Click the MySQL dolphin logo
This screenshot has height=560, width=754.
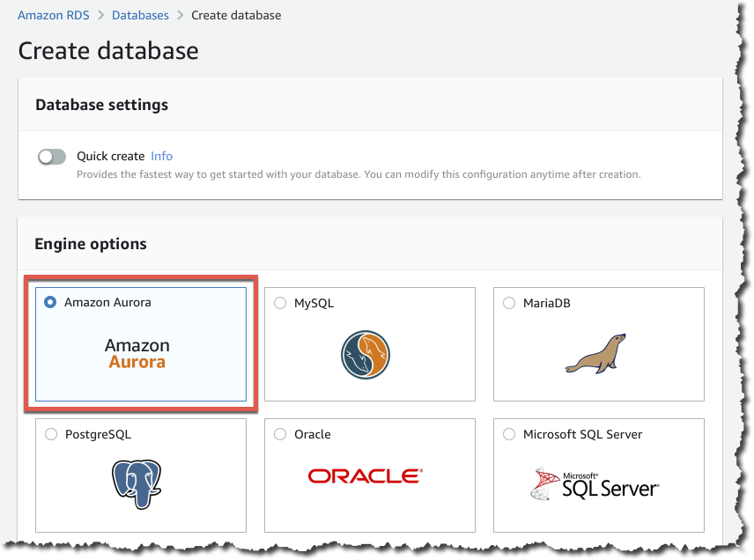[366, 354]
